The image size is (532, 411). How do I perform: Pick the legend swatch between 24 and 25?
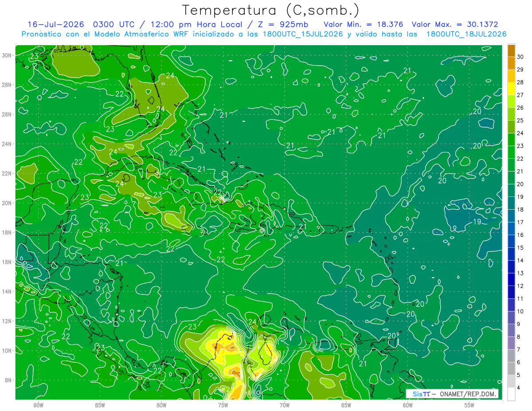tap(511, 127)
